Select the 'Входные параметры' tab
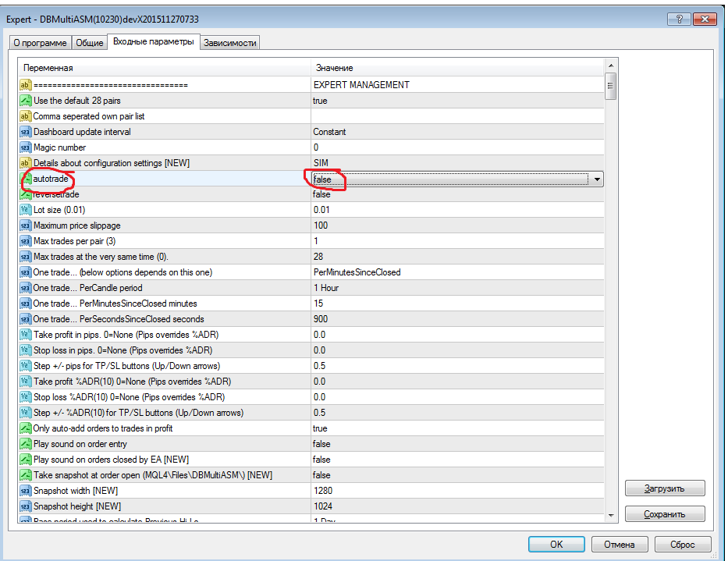 (x=153, y=41)
